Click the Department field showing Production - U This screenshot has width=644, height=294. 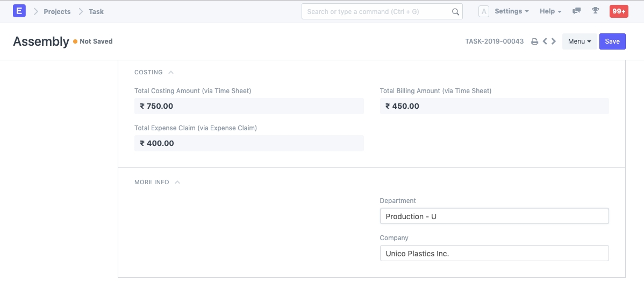click(494, 216)
